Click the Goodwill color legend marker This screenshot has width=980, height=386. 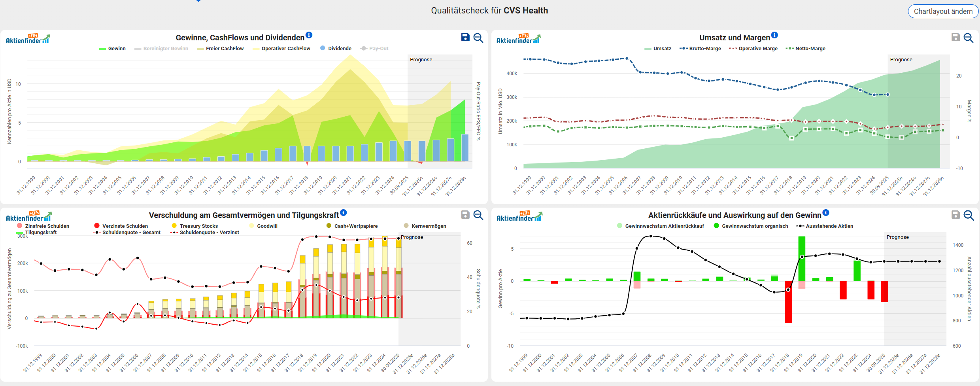click(252, 226)
